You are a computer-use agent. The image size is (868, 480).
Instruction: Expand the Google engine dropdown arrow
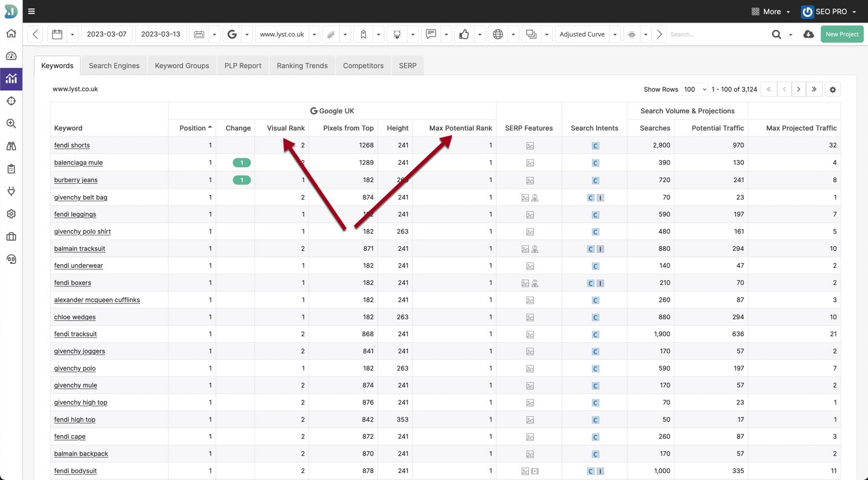coord(247,34)
